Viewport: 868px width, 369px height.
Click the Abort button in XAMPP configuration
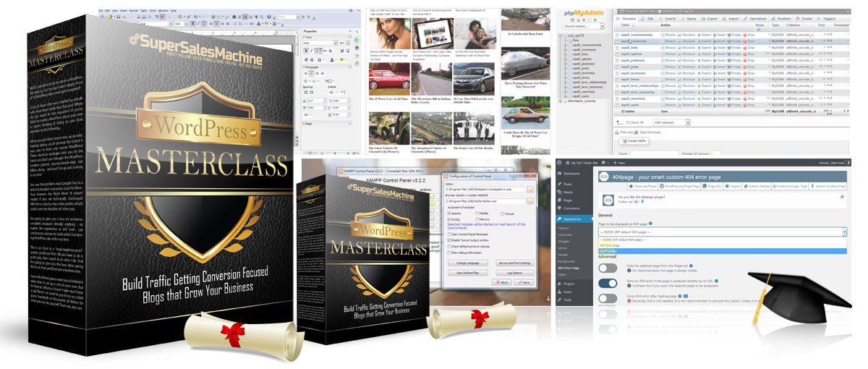coord(502,282)
